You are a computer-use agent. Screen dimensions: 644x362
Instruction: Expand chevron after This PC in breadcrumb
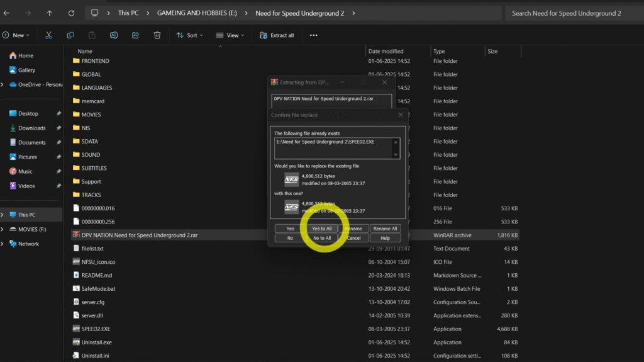click(x=148, y=13)
